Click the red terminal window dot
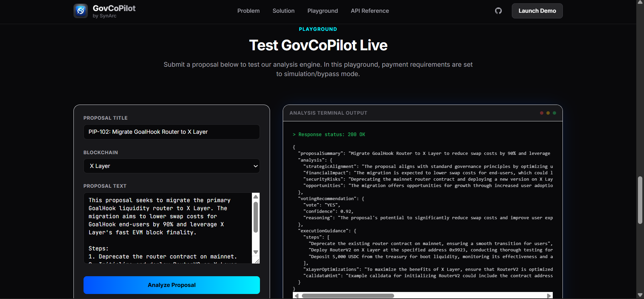Image resolution: width=644 pixels, height=299 pixels. point(542,113)
